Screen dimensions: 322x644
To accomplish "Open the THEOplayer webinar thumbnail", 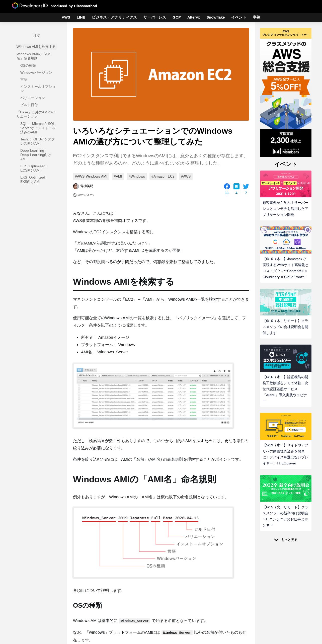I will point(286,426).
